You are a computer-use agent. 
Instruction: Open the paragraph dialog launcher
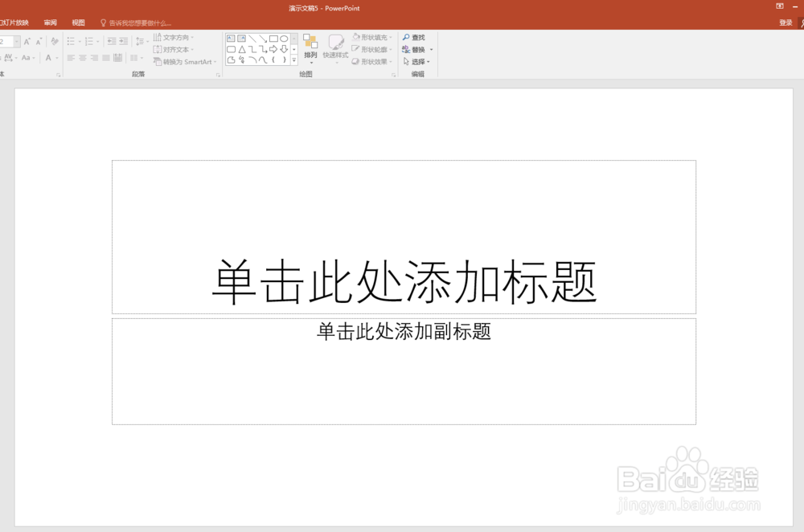[218, 75]
